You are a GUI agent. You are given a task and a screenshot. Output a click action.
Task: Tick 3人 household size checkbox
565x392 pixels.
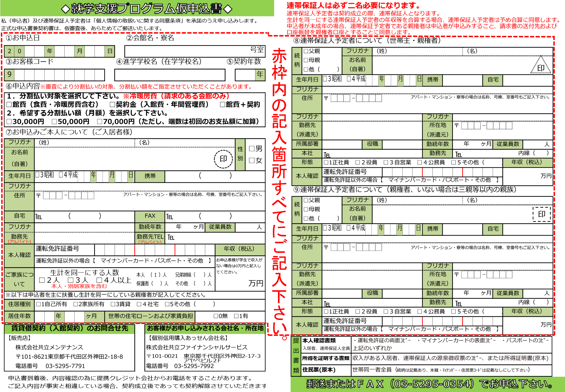pos(71,280)
